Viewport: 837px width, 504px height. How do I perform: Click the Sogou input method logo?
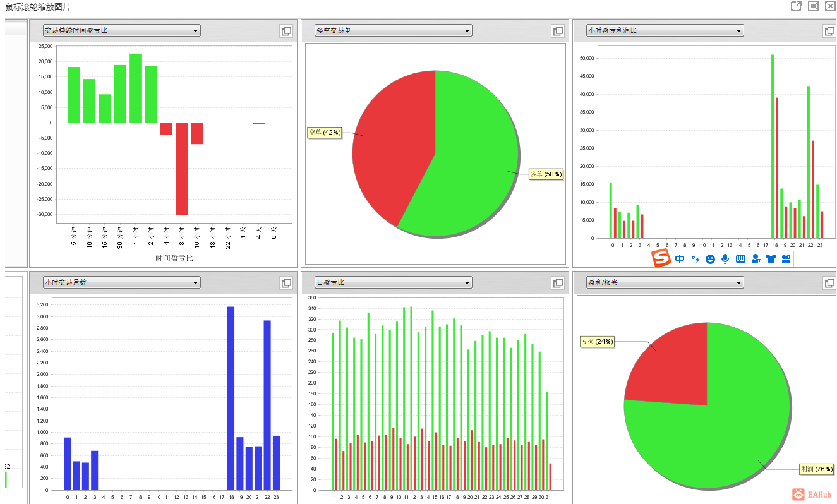(x=661, y=258)
